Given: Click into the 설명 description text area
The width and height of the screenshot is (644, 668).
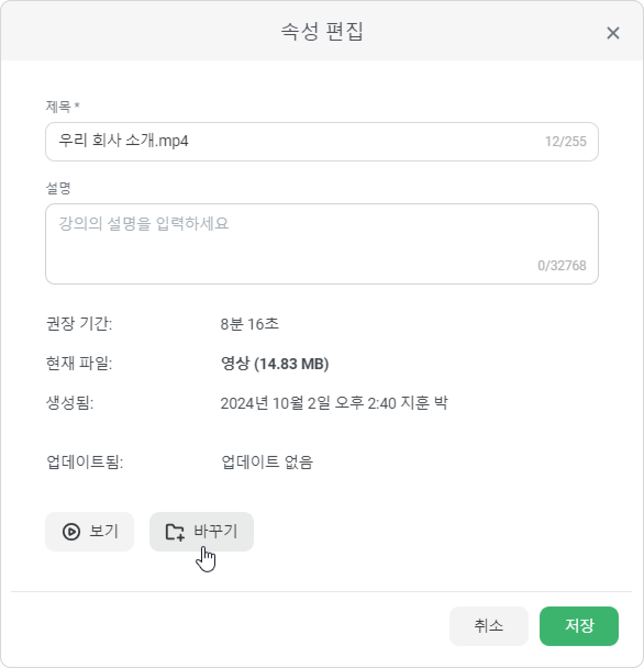Looking at the screenshot, I should point(321,244).
